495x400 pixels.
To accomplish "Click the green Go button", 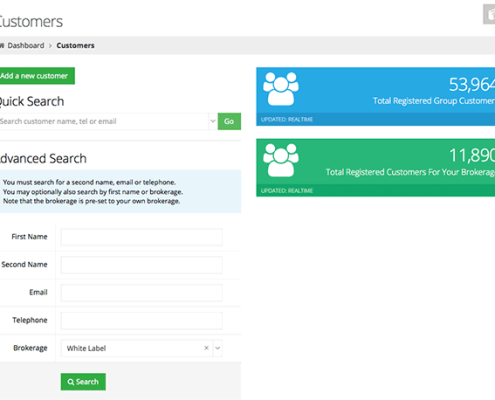I will (229, 121).
